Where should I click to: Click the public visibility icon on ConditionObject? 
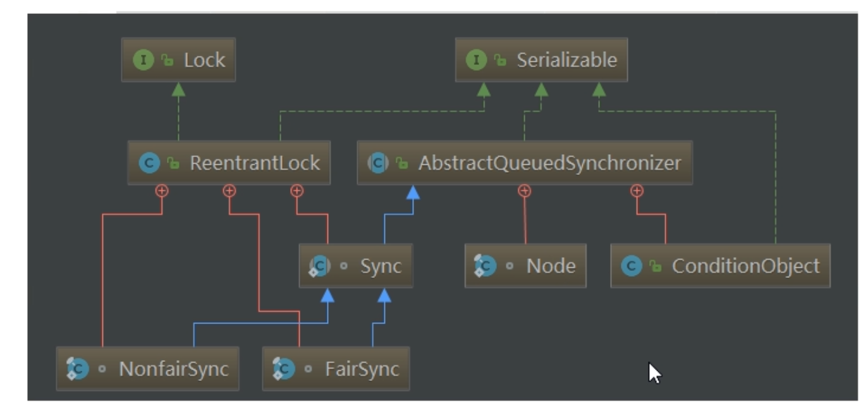coord(655,267)
